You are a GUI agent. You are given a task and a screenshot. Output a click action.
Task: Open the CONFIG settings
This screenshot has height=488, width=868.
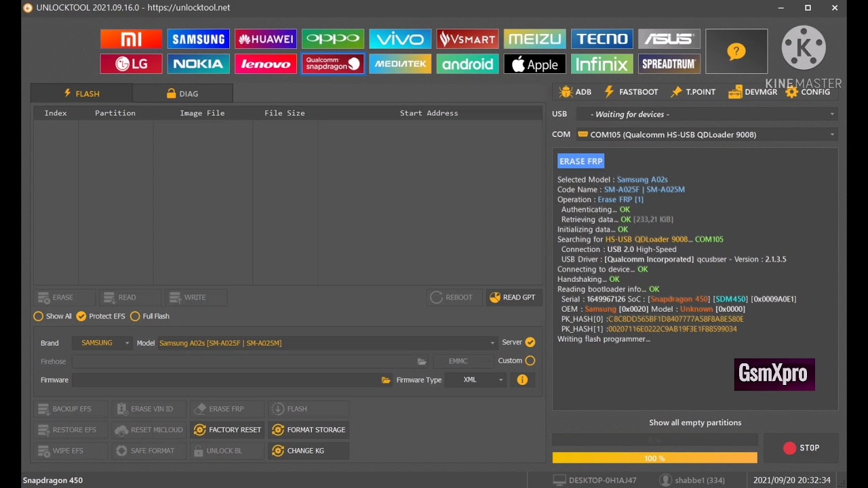(x=808, y=92)
